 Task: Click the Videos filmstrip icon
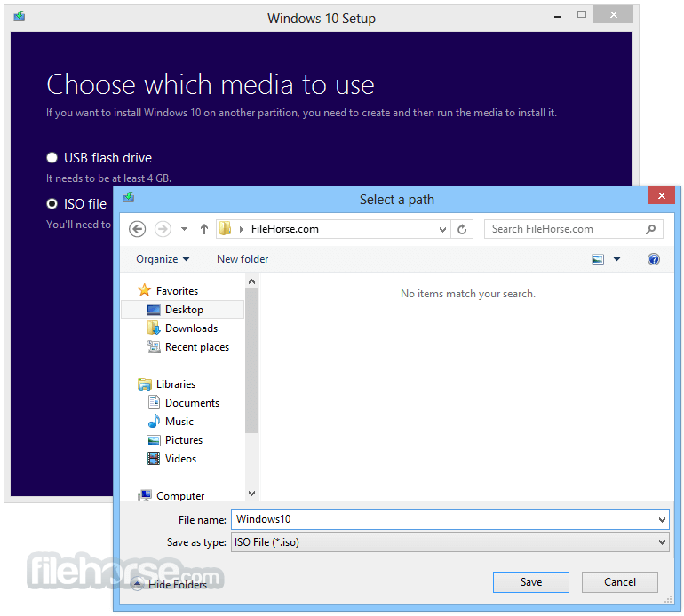pyautogui.click(x=154, y=459)
